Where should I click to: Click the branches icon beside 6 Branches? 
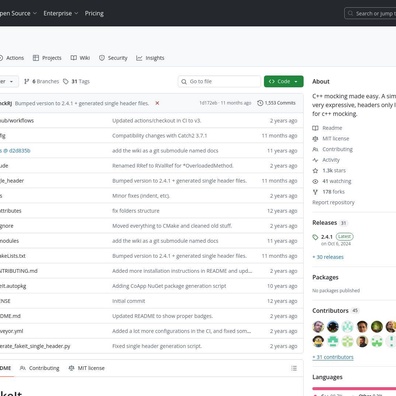point(27,81)
